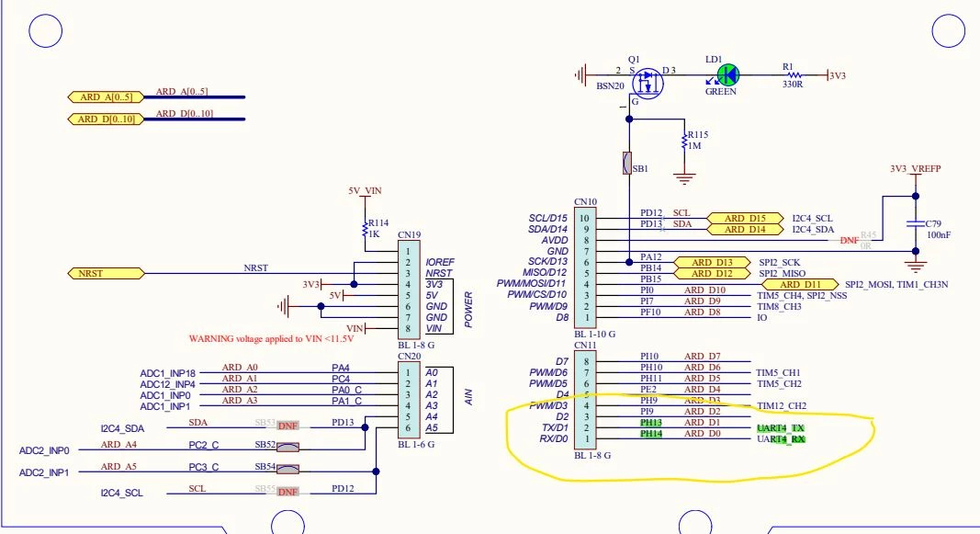This screenshot has width=980, height=534.
Task: Click the PWM/MOSI/D11 pin label
Action: 531,283
